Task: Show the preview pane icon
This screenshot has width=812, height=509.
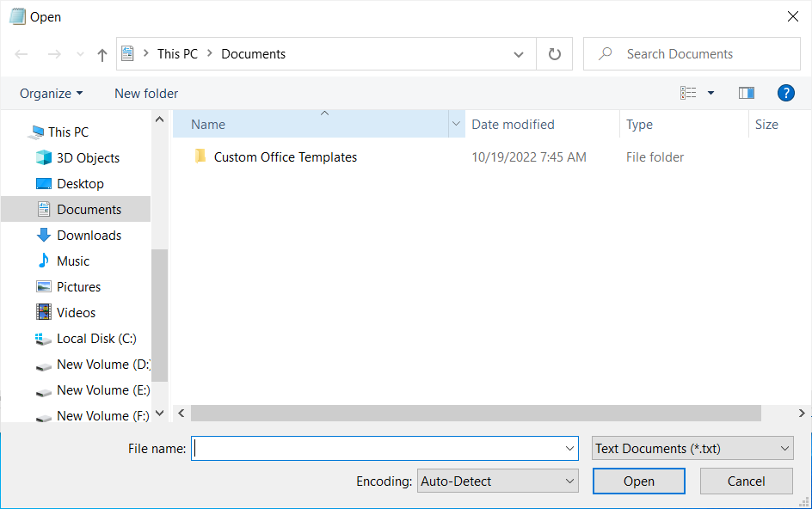Action: (746, 93)
